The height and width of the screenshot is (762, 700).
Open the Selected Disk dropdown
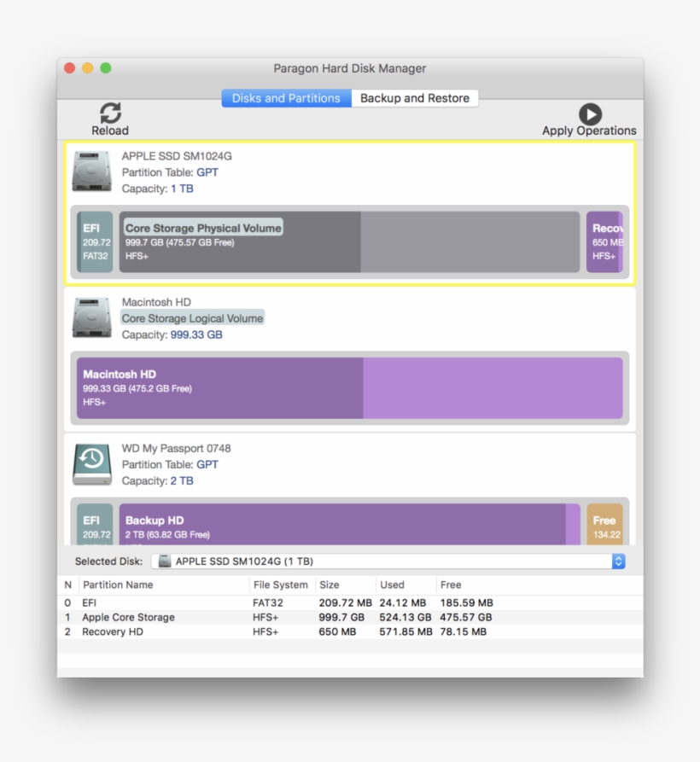(x=619, y=561)
